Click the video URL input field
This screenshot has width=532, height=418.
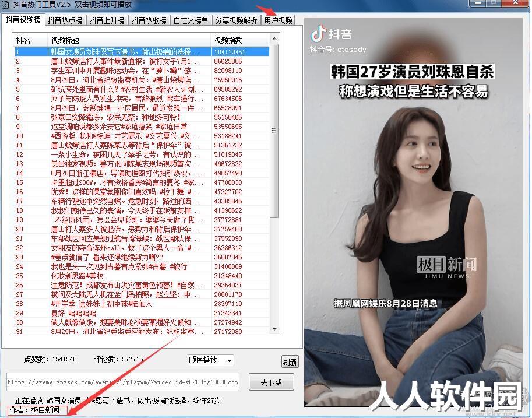pyautogui.click(x=122, y=382)
